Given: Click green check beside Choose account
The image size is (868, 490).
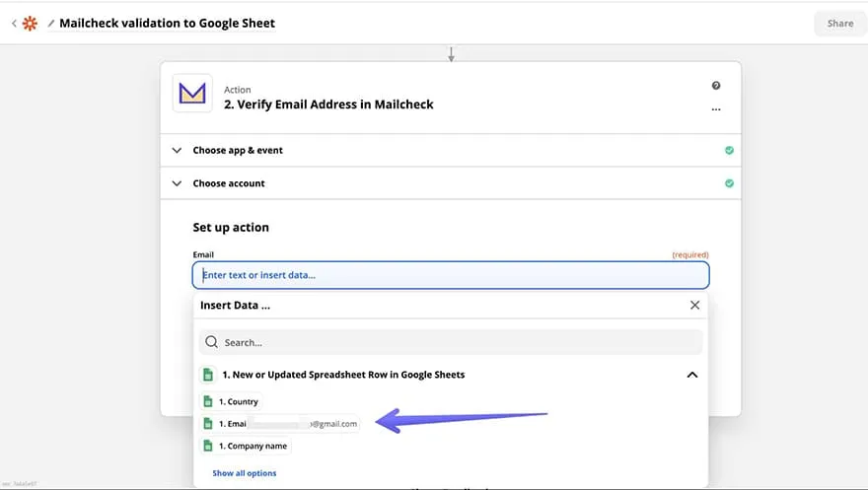Looking at the screenshot, I should click(x=729, y=183).
